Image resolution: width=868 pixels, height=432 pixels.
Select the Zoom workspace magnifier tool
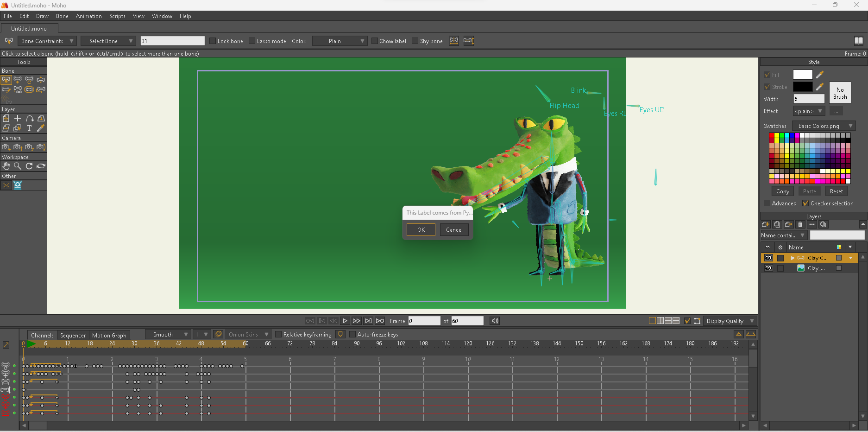coord(18,166)
